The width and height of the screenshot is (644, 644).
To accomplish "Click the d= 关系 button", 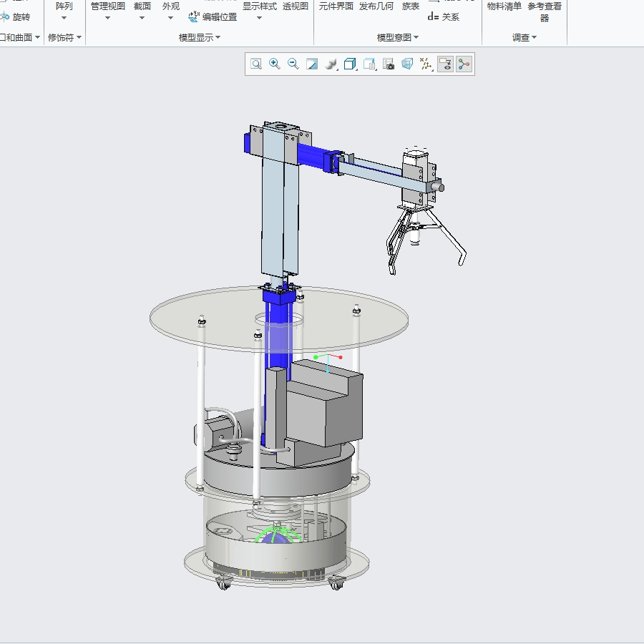I will (444, 17).
